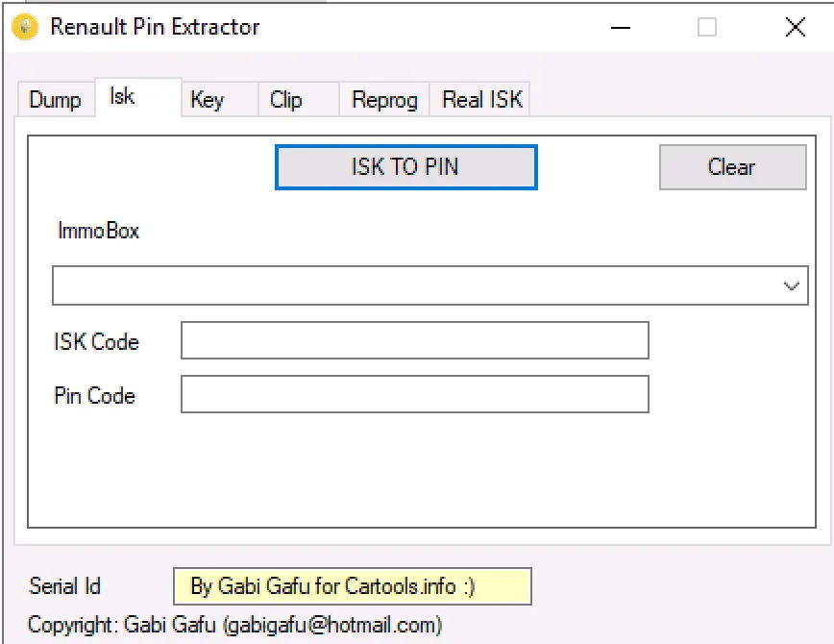Focus the Pin Code input field
The width and height of the screenshot is (834, 644).
point(415,394)
